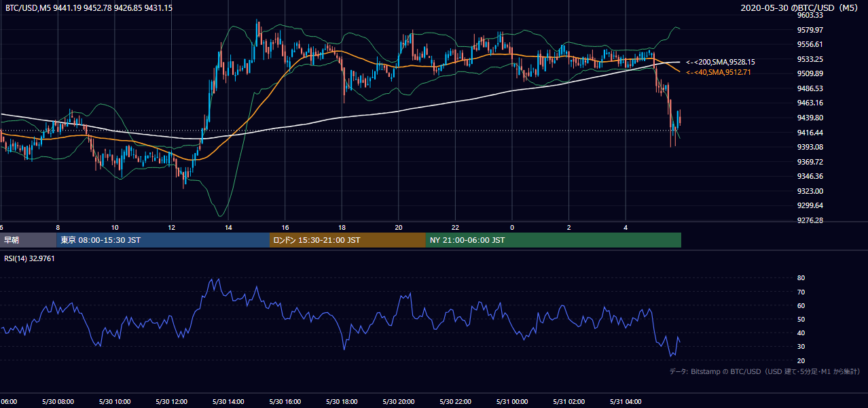Click the BTC/USD,M5 OHLC header text
The height and width of the screenshot is (408, 868).
[88, 7]
